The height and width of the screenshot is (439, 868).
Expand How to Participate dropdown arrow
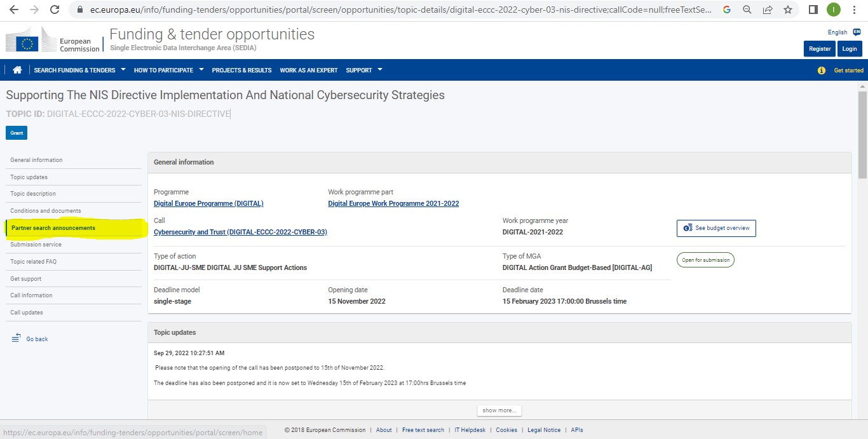pyautogui.click(x=201, y=69)
